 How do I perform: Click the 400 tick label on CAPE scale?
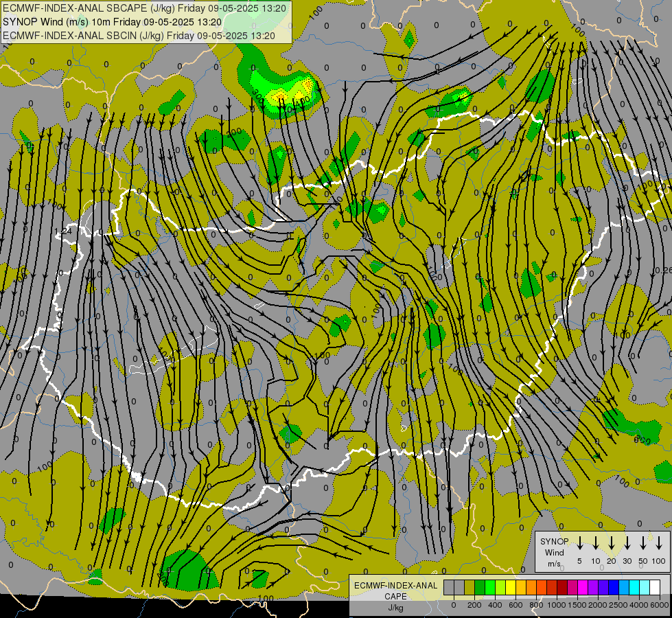click(495, 605)
